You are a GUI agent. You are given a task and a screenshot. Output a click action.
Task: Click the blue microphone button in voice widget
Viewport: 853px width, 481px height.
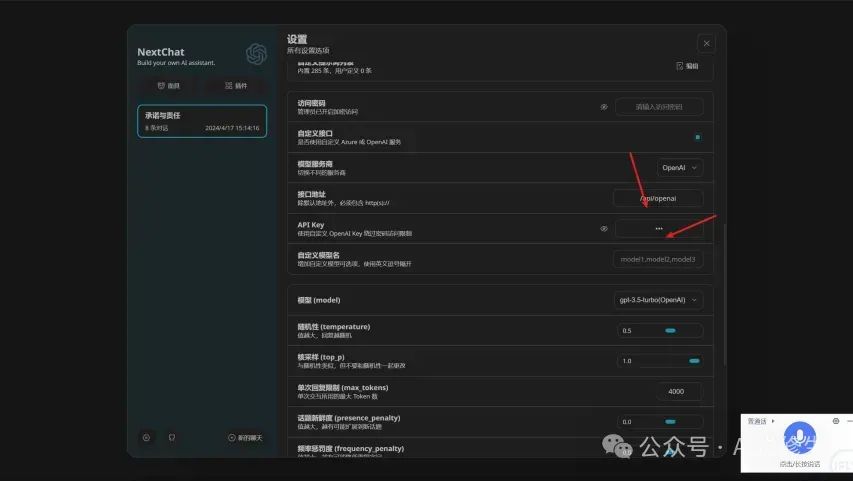coord(799,439)
